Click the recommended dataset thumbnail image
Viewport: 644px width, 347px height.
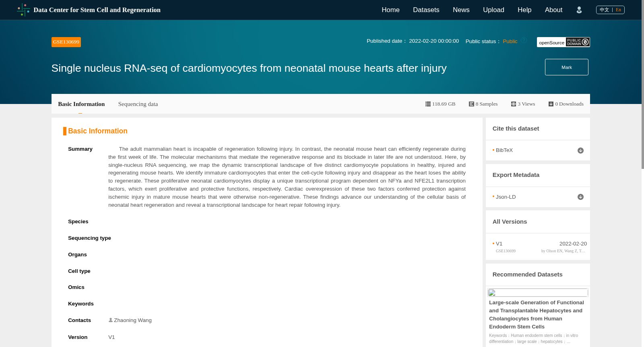[x=538, y=293]
